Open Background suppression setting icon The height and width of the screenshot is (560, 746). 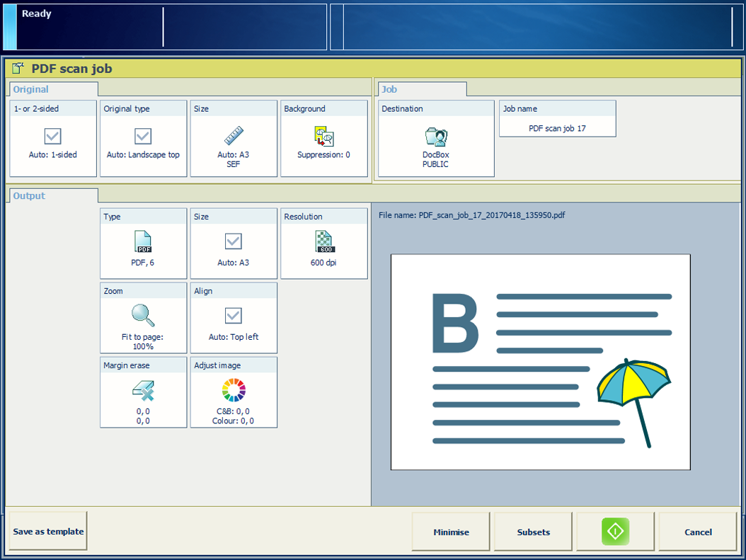[323, 136]
